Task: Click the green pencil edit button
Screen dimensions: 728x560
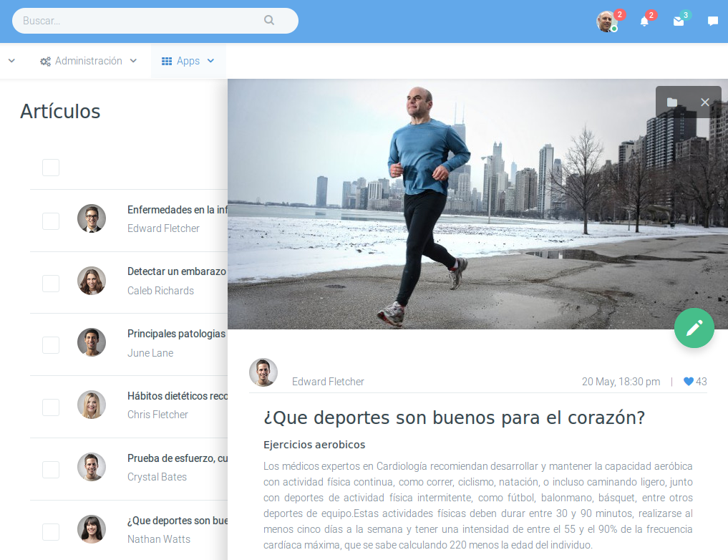Action: 694,328
